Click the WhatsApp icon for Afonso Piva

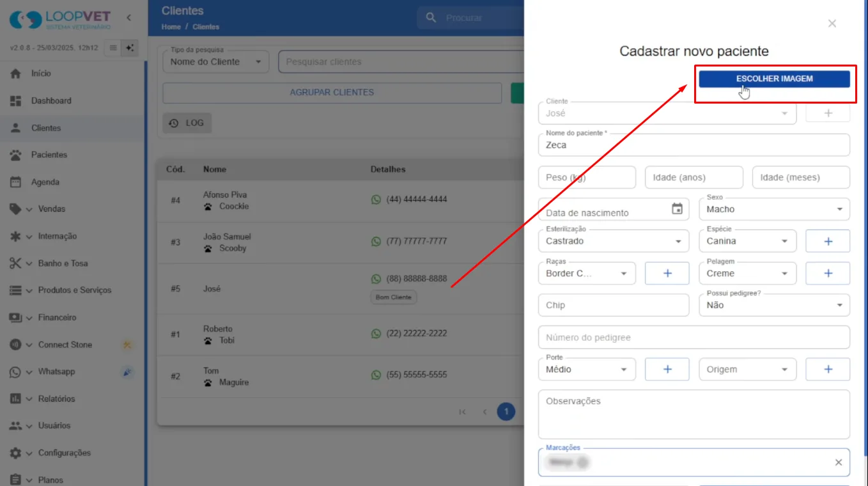376,200
